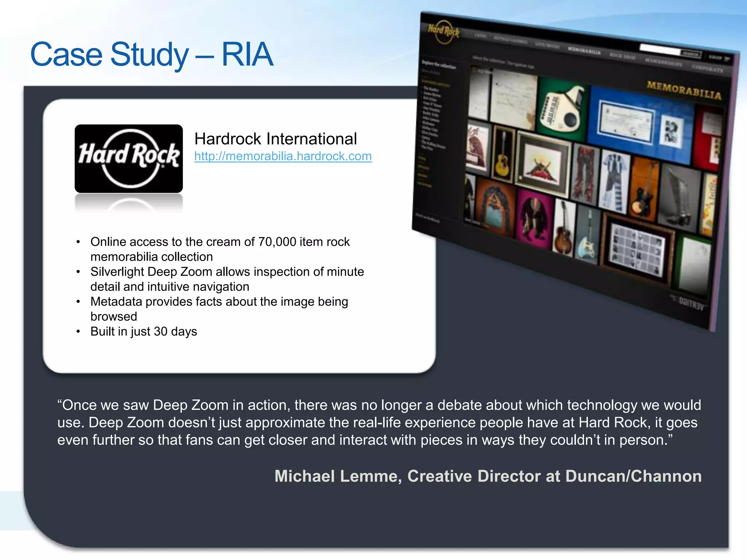
Task: Select bullet 'Metadata provides facts about the image'
Action: [219, 309]
